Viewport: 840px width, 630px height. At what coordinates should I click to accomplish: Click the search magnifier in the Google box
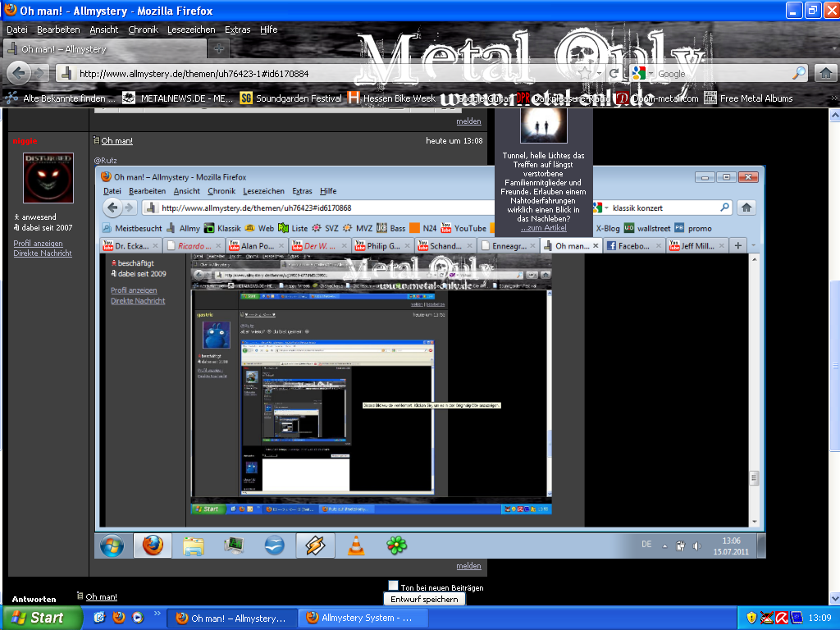pyautogui.click(x=799, y=73)
